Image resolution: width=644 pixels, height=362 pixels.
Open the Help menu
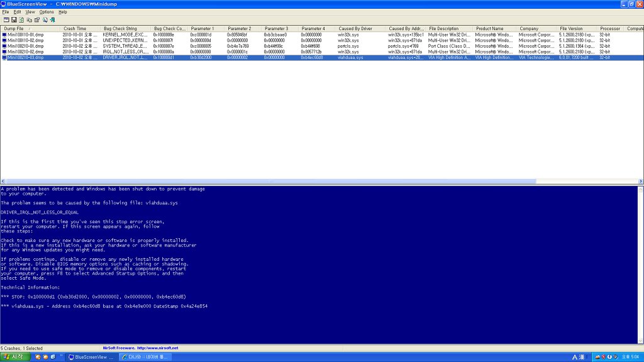tap(62, 12)
